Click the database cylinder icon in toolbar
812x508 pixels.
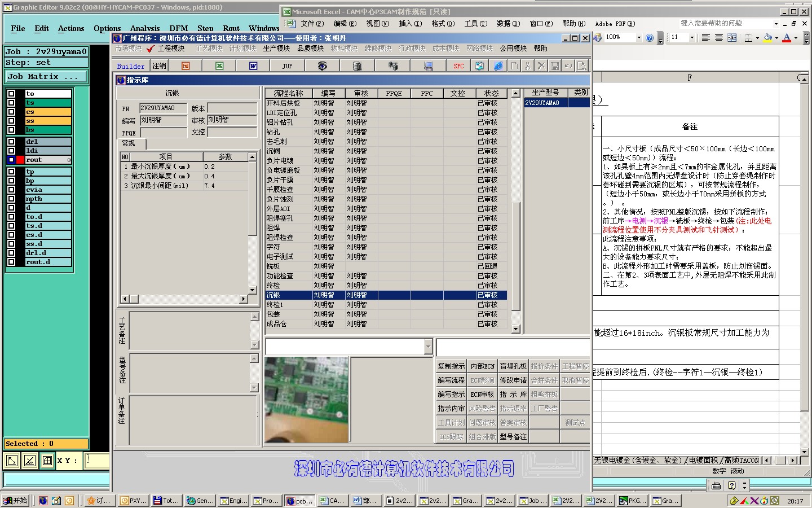click(x=356, y=66)
